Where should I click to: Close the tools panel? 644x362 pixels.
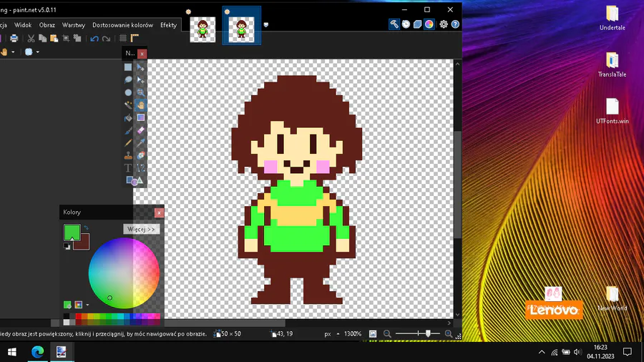tap(142, 54)
